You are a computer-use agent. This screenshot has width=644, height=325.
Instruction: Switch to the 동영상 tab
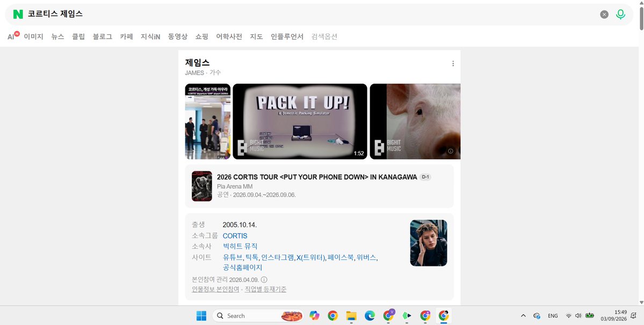tap(177, 37)
